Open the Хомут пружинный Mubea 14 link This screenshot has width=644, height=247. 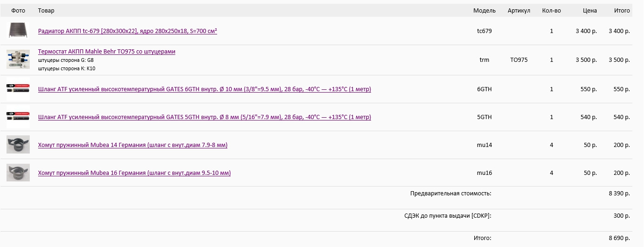[133, 145]
